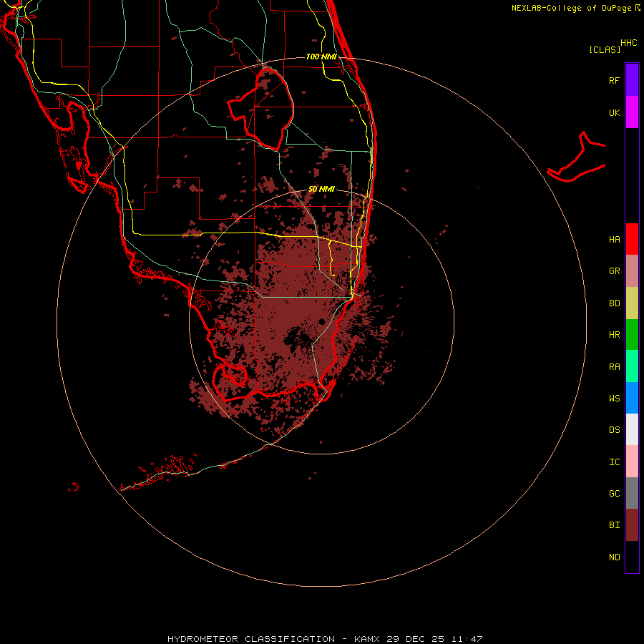This screenshot has width=644, height=644.
Task: Click the blue WS color swatch
Action: point(632,398)
